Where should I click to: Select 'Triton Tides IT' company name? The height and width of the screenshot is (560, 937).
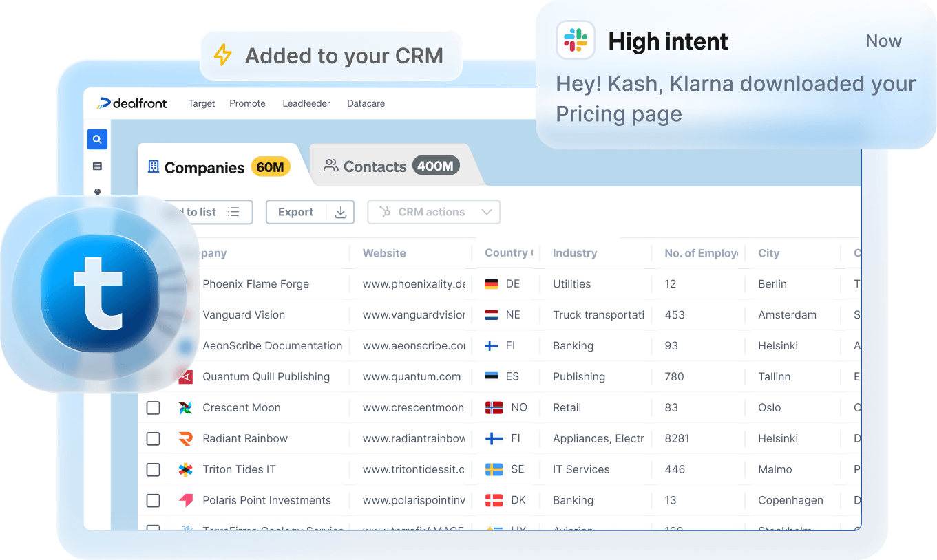point(239,470)
